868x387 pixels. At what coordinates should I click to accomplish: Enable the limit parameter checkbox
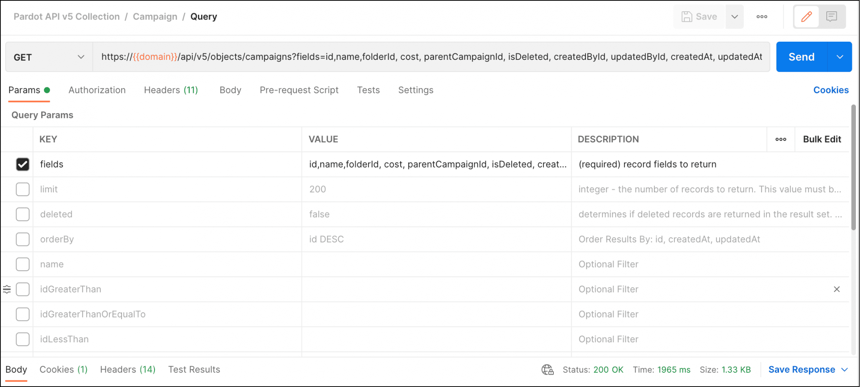coord(23,190)
